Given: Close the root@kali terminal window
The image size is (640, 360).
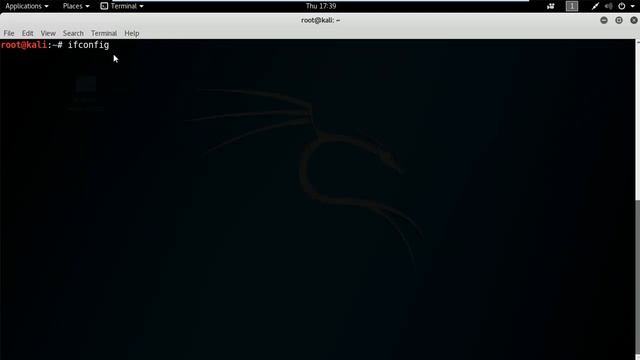Looking at the screenshot, I should tap(634, 20).
